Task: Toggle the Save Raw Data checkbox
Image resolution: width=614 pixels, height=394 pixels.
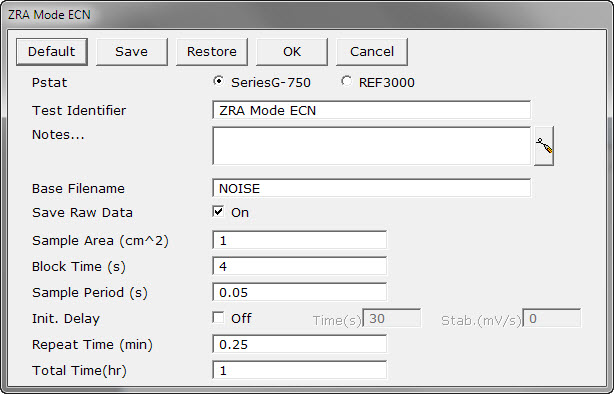Action: (218, 211)
